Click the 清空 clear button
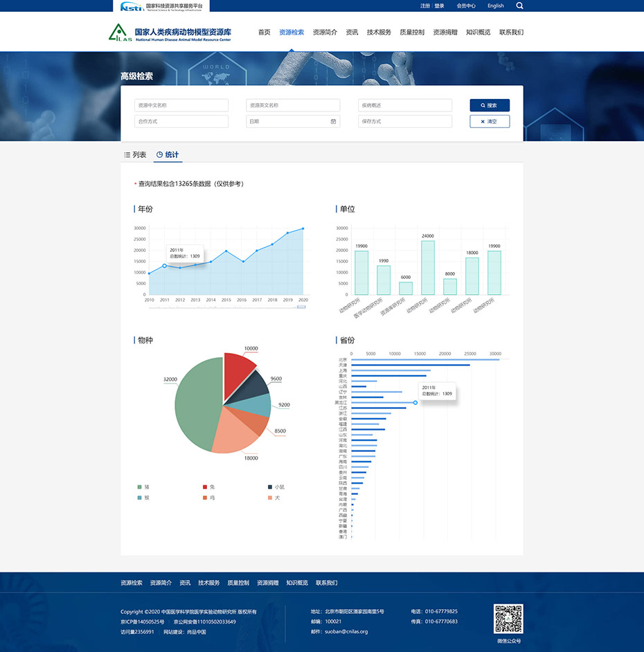Image resolution: width=644 pixels, height=652 pixels. click(x=489, y=122)
